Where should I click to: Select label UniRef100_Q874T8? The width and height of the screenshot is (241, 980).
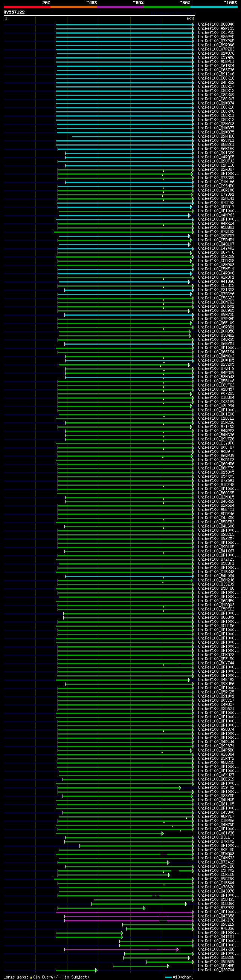click(x=216, y=253)
